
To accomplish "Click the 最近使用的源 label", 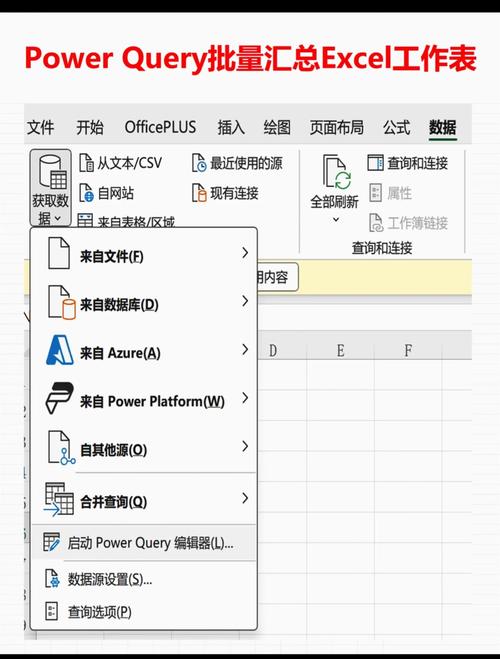I will (x=246, y=163).
